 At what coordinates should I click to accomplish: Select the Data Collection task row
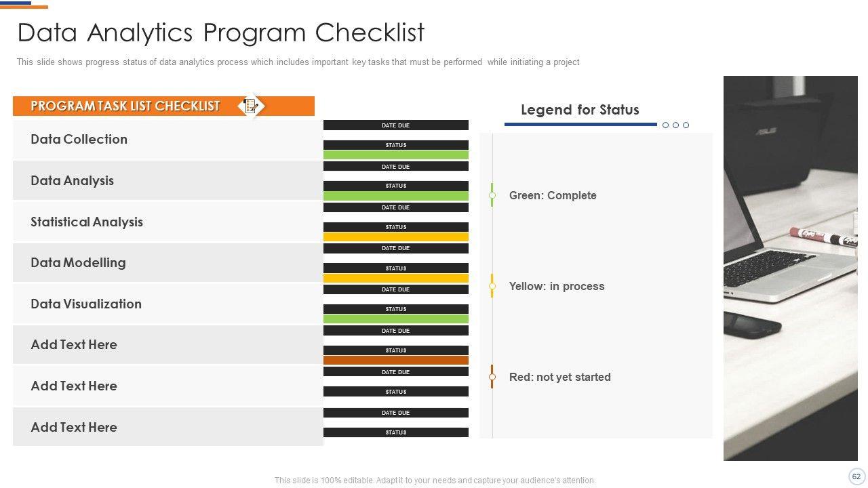pyautogui.click(x=167, y=140)
